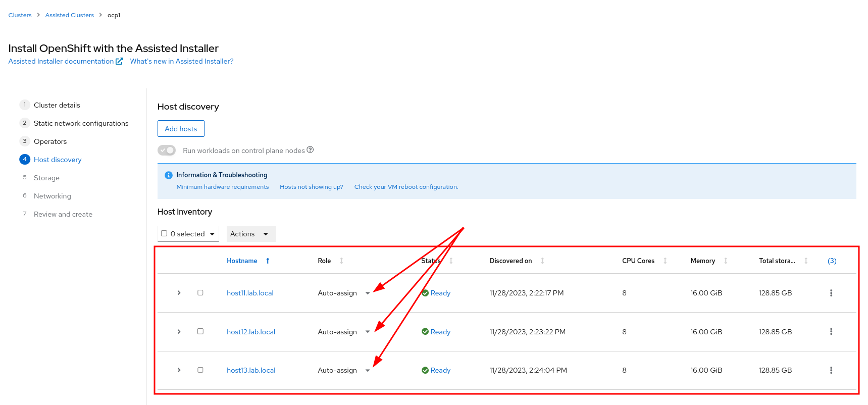The height and width of the screenshot is (405, 868).
Task: Open Minimum hardware requirements link
Action: tap(223, 187)
